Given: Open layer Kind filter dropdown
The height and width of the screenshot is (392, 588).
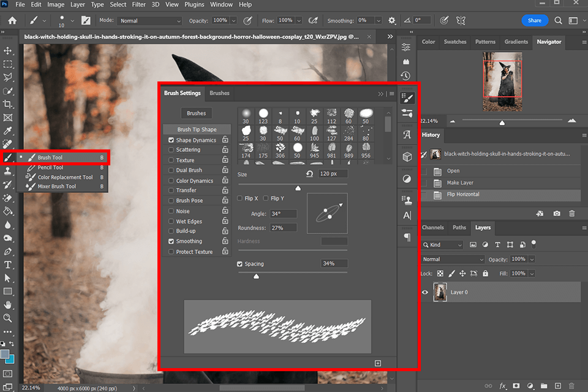Looking at the screenshot, I should pos(442,245).
